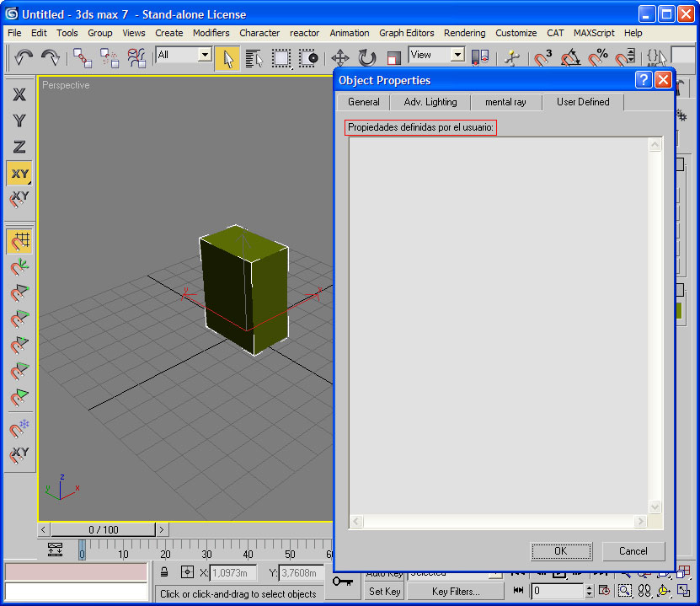Go to start frame button
Image resolution: width=700 pixels, height=606 pixels.
(518, 590)
